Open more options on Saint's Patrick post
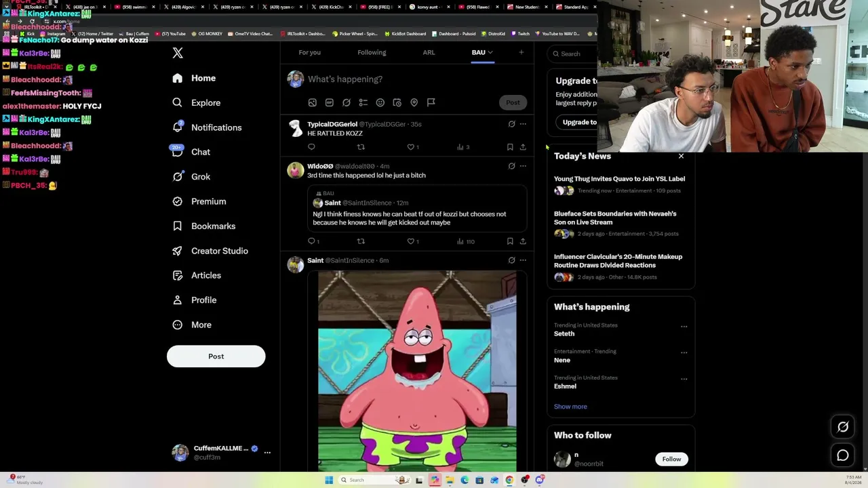 [x=523, y=260]
